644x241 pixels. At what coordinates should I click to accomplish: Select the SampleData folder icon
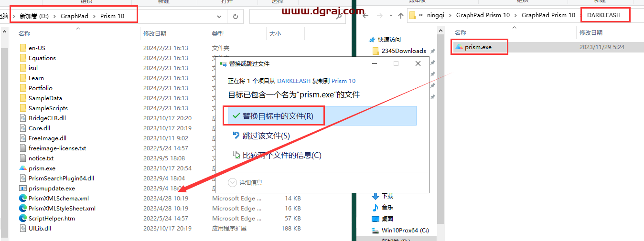point(23,98)
